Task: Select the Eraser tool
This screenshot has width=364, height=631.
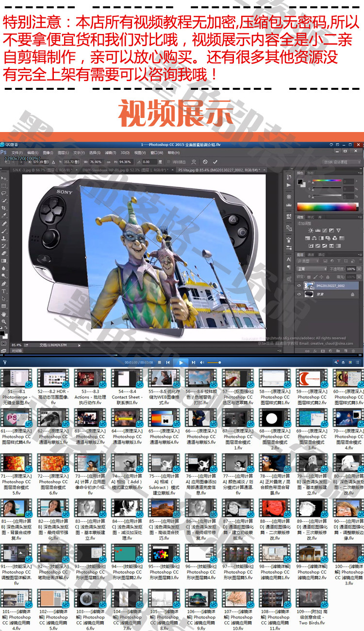Action: coord(4,253)
